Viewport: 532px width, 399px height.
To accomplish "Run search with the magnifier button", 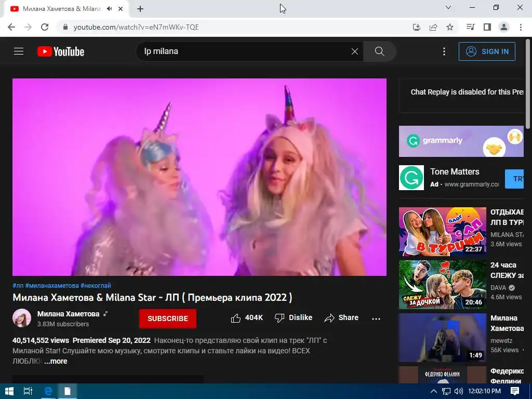I will [x=379, y=51].
